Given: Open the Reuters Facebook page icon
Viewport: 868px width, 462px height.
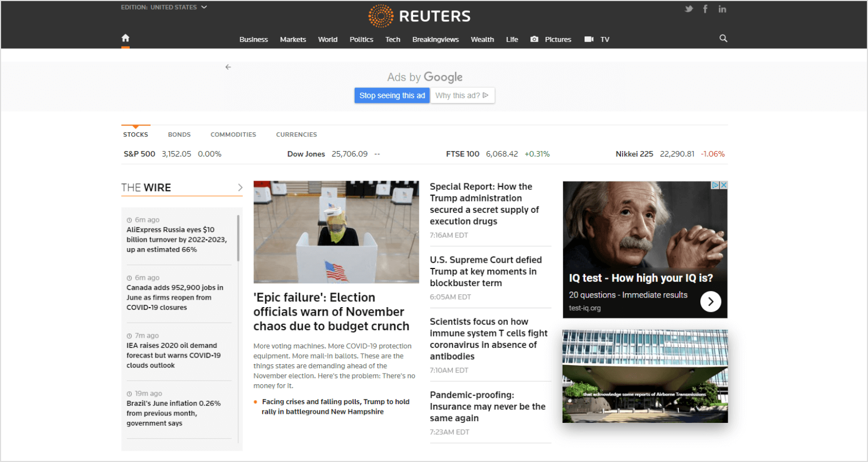Looking at the screenshot, I should (705, 9).
